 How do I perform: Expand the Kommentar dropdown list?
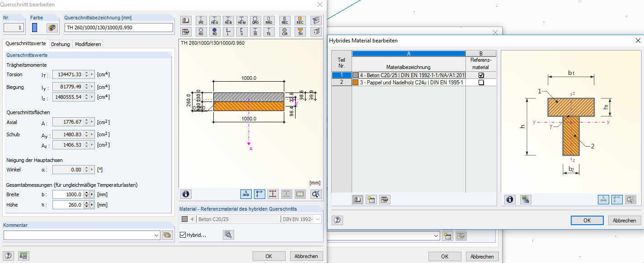[x=156, y=235]
